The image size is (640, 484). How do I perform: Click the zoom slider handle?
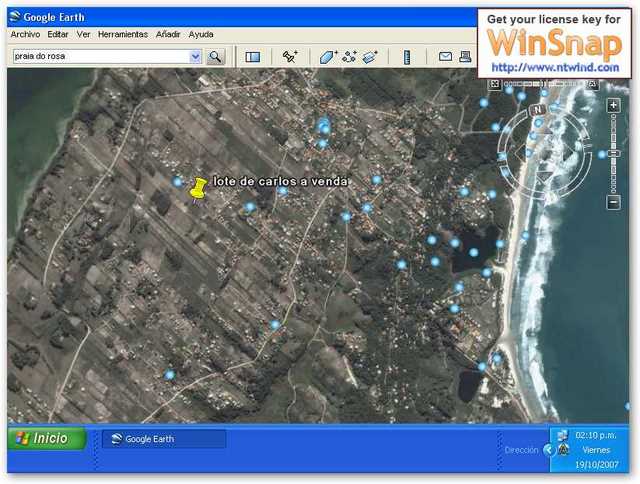(613, 154)
